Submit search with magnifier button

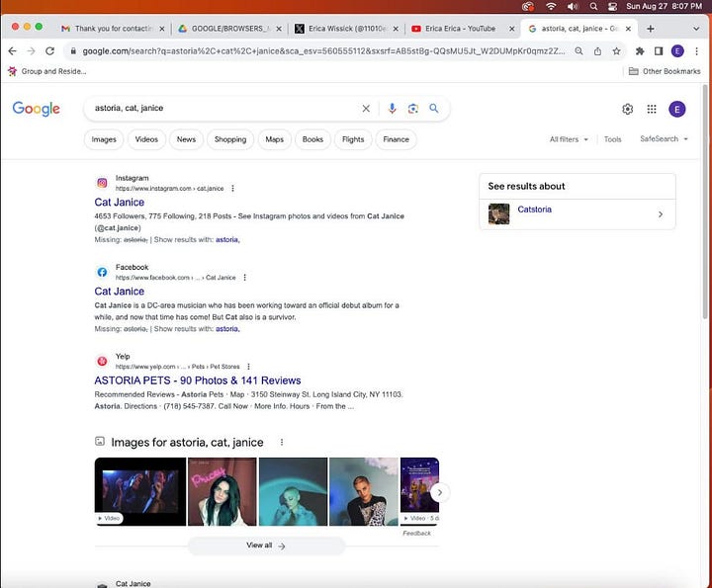click(434, 108)
